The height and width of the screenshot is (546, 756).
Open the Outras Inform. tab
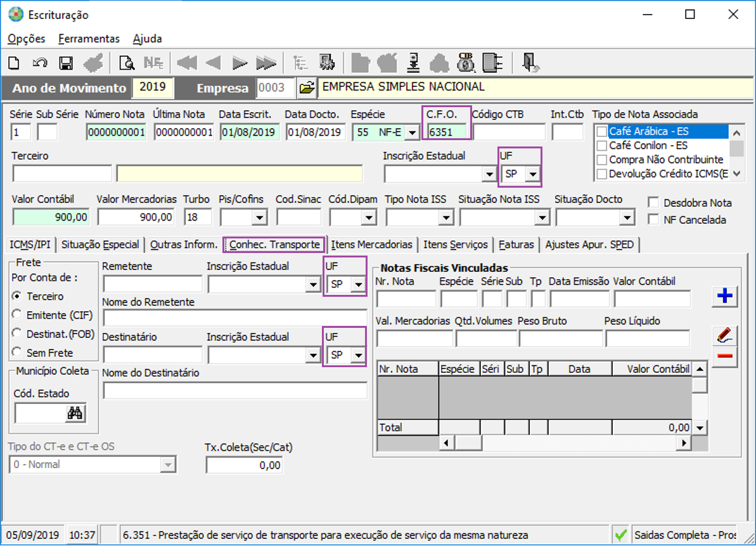coord(184,245)
